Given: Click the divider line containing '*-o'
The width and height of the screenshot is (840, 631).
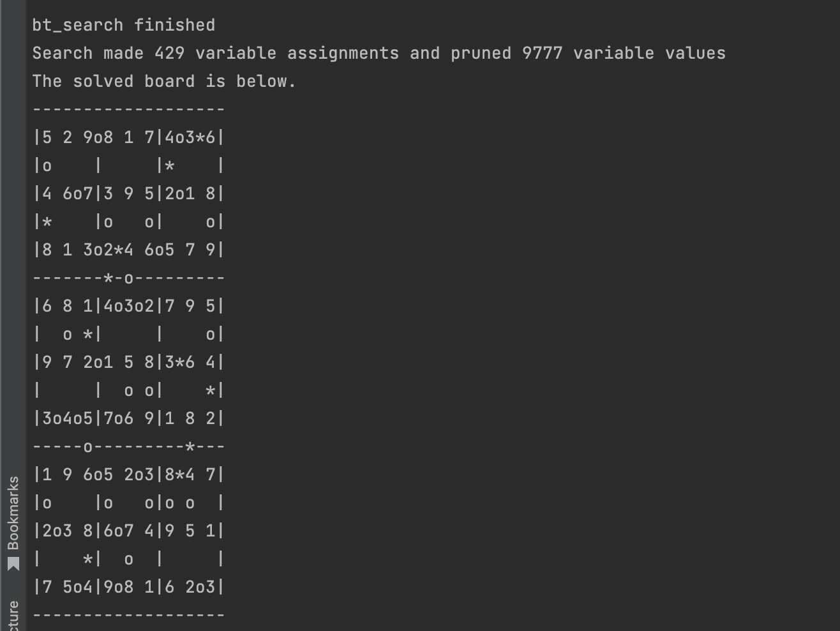Looking at the screenshot, I should pos(128,278).
